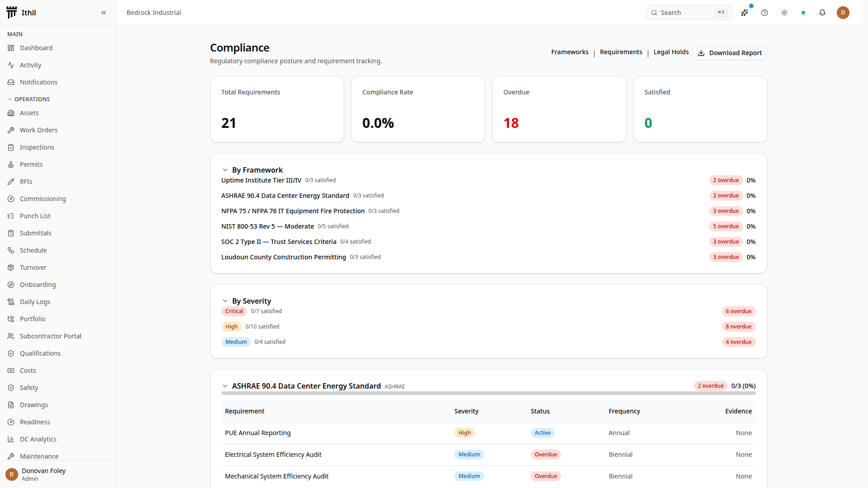
Task: Click the Active status badge
Action: 542,433
